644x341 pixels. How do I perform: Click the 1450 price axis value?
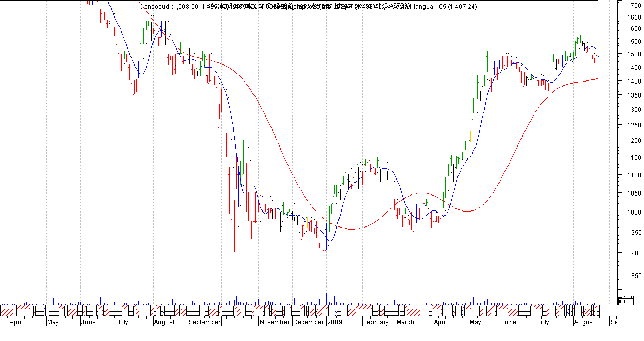[634, 68]
